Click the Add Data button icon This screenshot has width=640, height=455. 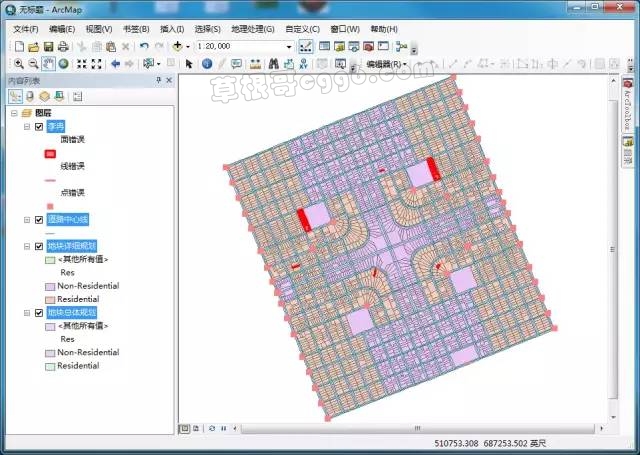[178, 47]
